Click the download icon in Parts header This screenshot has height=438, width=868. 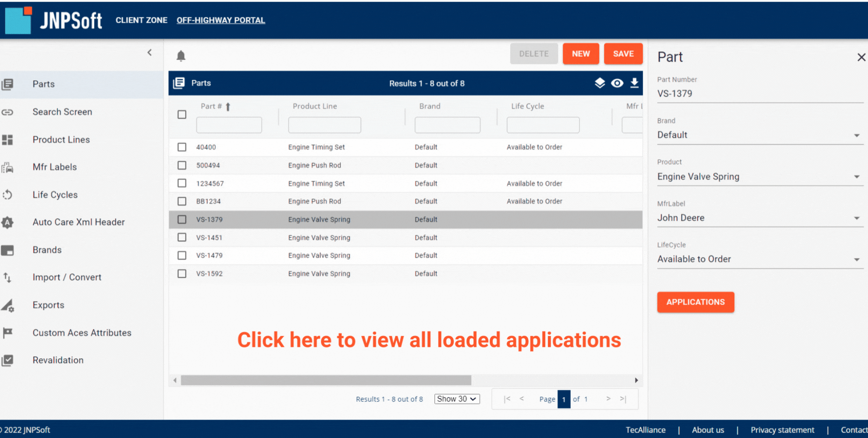(x=634, y=83)
